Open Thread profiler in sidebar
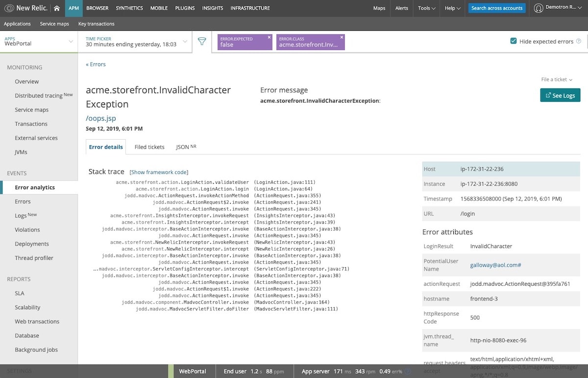Screen dimensions: 588x378 click(34, 258)
